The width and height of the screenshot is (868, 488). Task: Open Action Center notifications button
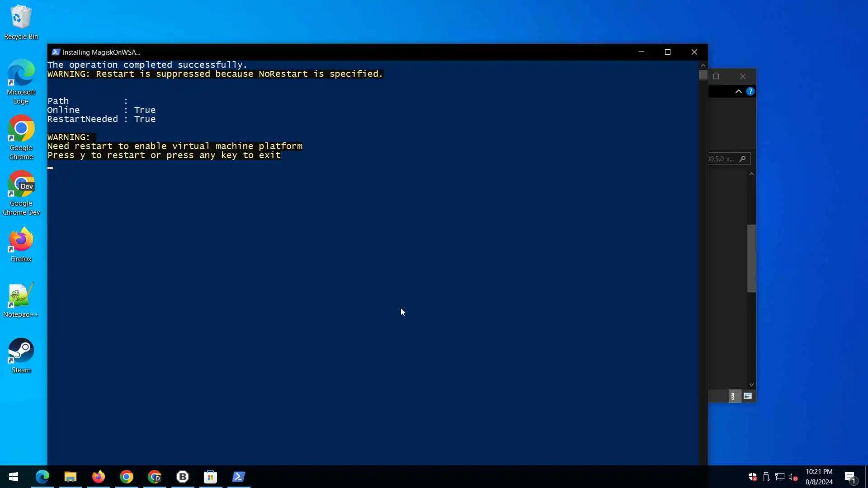point(850,477)
